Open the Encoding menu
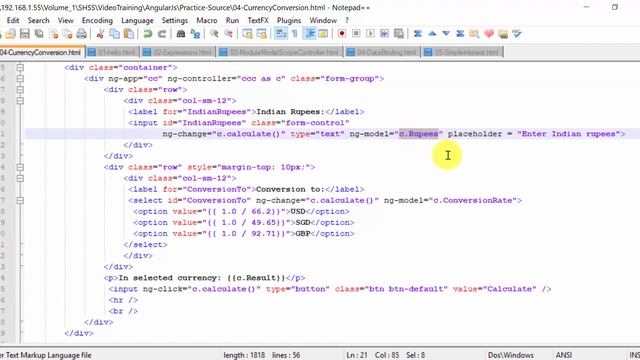 click(x=97, y=20)
